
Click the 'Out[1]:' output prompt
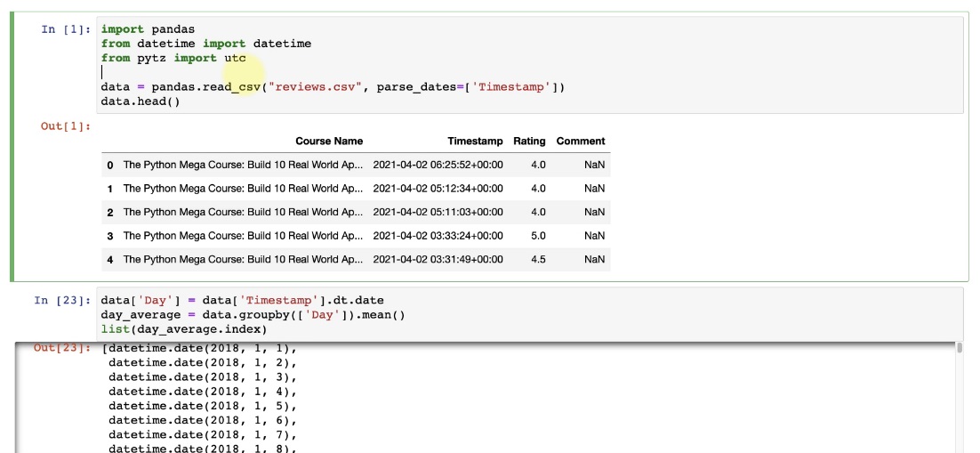[x=66, y=126]
